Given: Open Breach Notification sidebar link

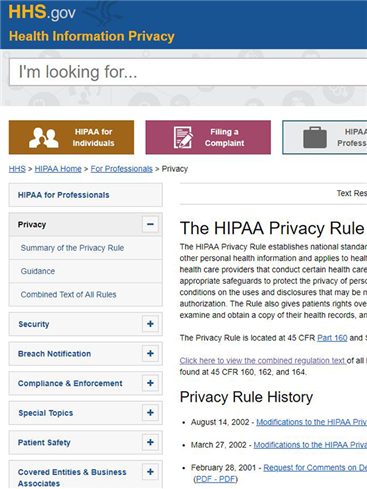Looking at the screenshot, I should point(54,354).
